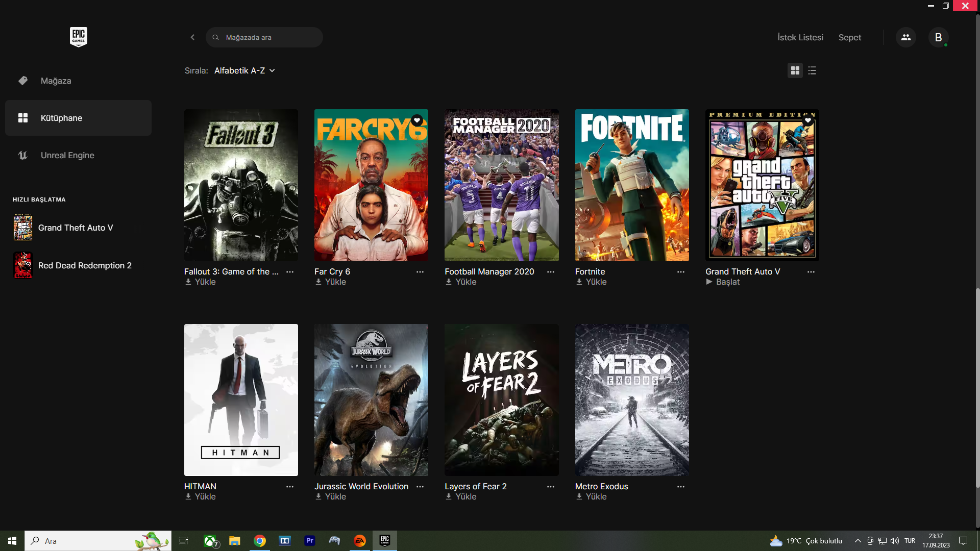Open Fortnite cover thumbnail
The height and width of the screenshot is (551, 980).
pos(632,185)
